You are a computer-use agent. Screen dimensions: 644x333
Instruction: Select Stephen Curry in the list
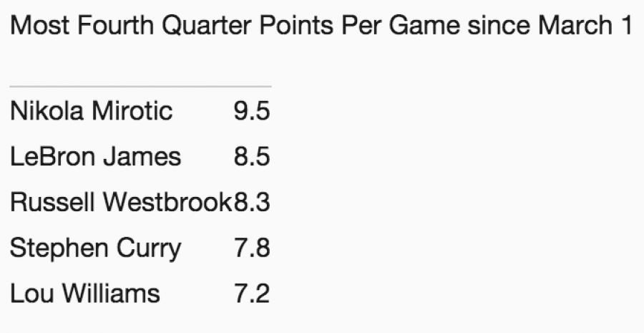point(95,248)
